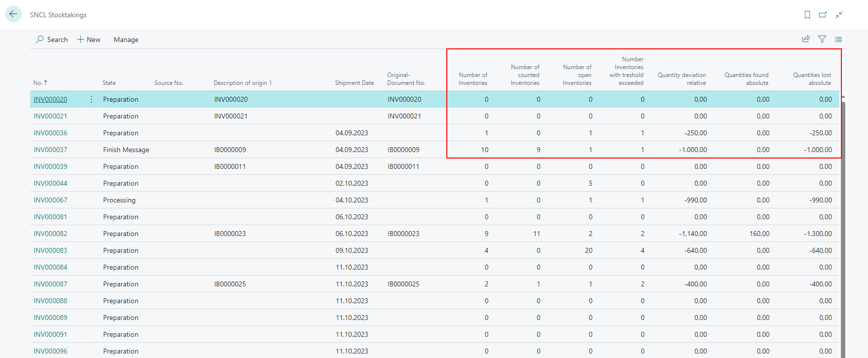Create a New stocktaking entry
The image size is (868, 358).
pos(89,40)
